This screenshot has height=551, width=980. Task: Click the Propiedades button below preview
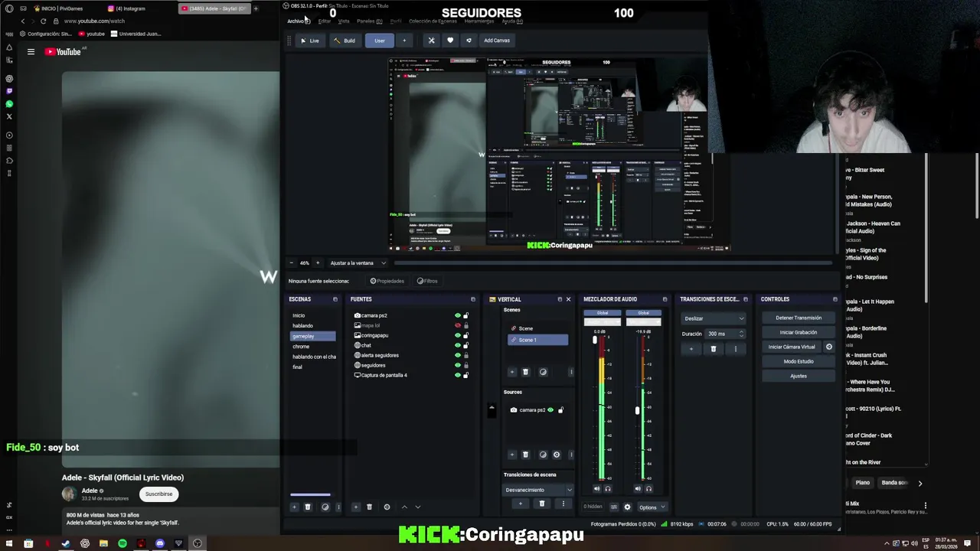[x=387, y=281]
